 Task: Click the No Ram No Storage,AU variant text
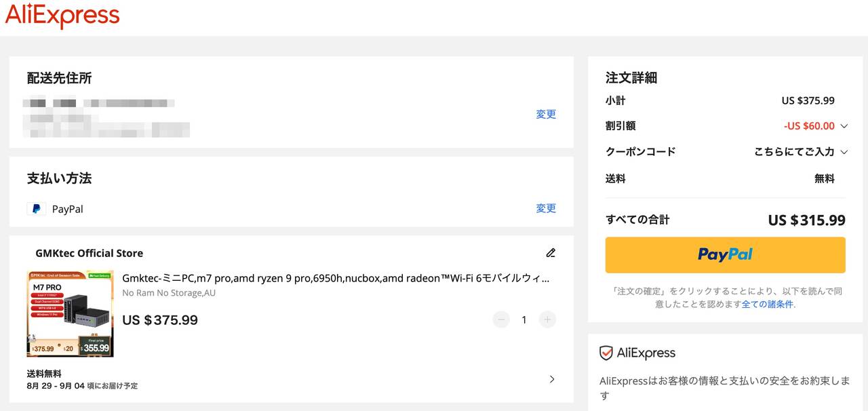click(169, 293)
